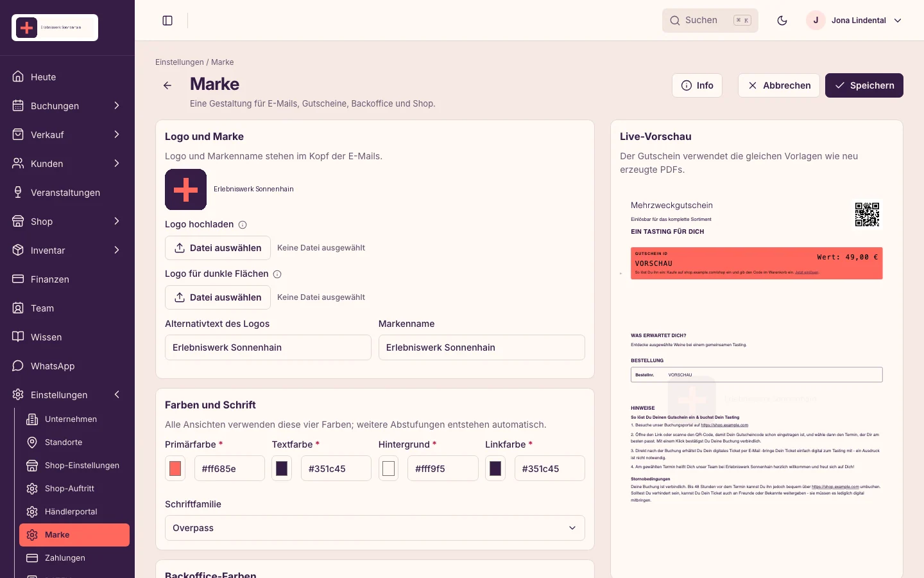924x578 pixels.
Task: Click the Erlebniswerk Sonnenhain logo in sidebar
Action: coord(55,28)
